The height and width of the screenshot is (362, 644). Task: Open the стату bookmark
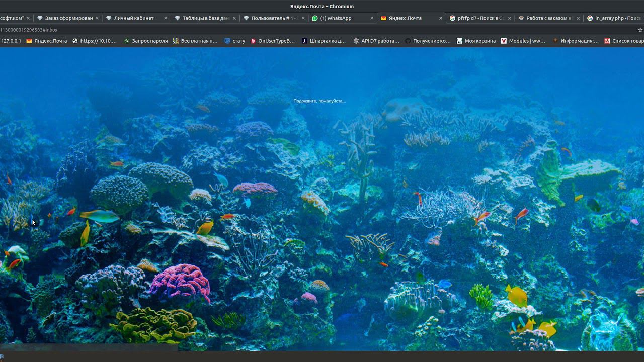tap(235, 41)
